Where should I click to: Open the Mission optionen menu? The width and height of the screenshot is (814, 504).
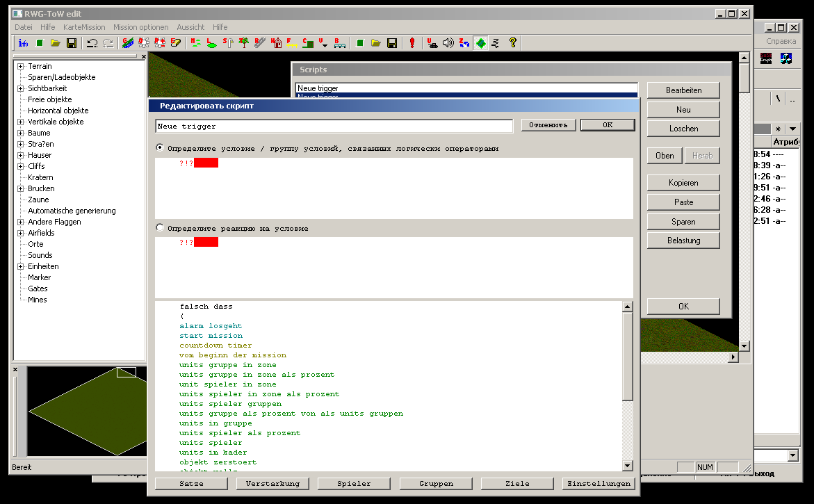pos(140,27)
